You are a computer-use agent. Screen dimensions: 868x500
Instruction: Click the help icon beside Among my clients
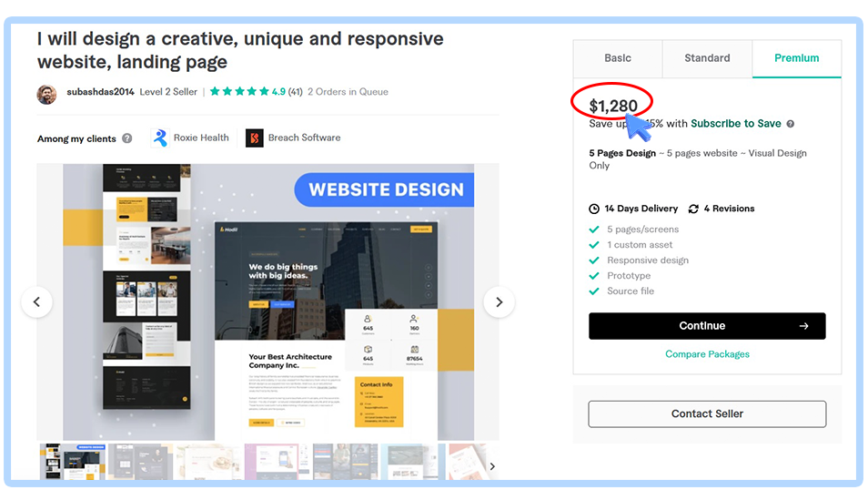point(127,138)
